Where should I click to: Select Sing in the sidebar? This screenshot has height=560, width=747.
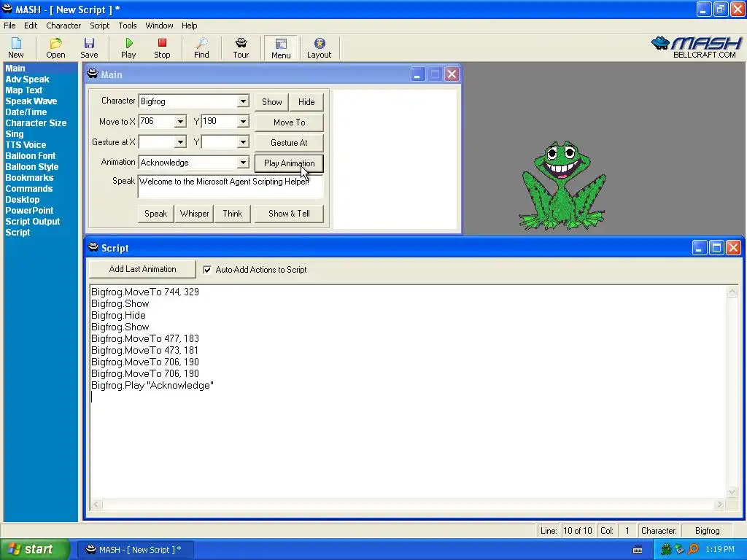pos(15,134)
